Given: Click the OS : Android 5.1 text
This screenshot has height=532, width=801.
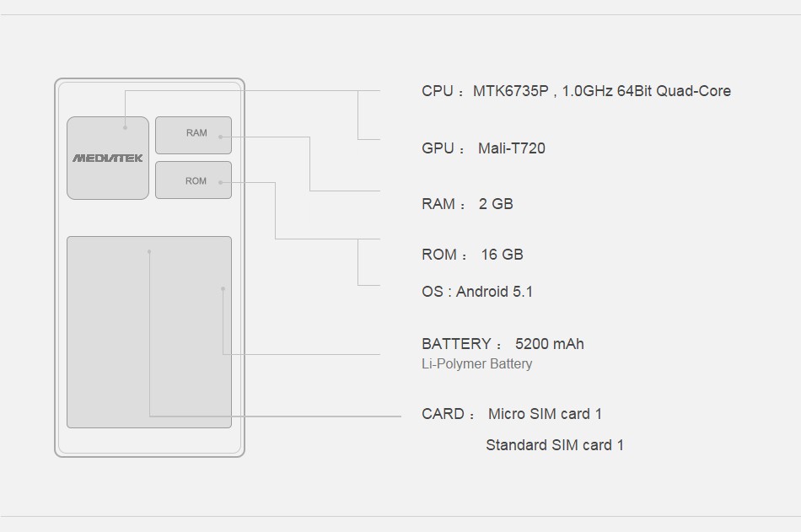Looking at the screenshot, I should coord(477,292).
